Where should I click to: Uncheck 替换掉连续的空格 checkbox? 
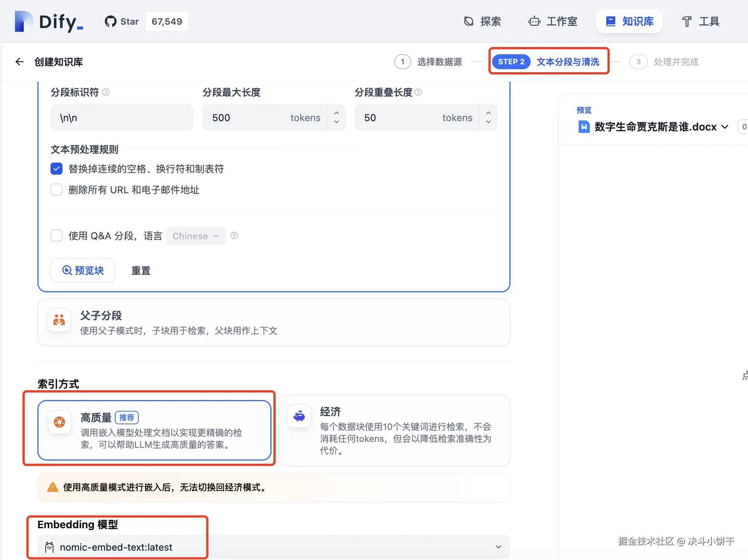tap(56, 169)
